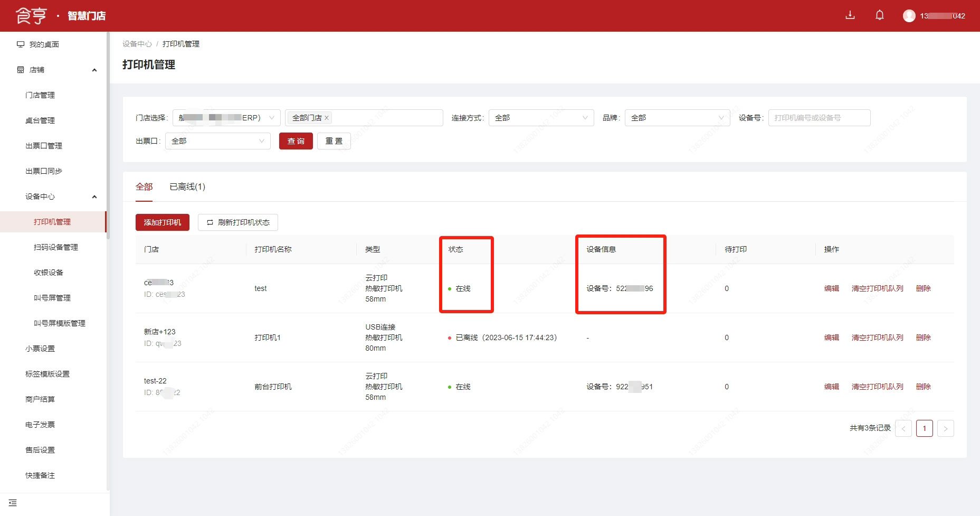This screenshot has width=980, height=516.
Task: Go to the next page arrow
Action: (945, 428)
